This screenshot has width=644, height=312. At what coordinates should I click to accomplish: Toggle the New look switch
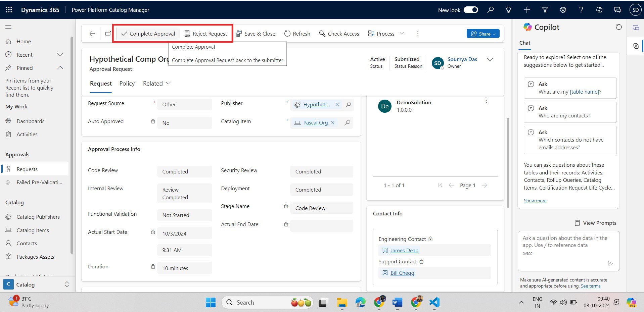coord(471,10)
